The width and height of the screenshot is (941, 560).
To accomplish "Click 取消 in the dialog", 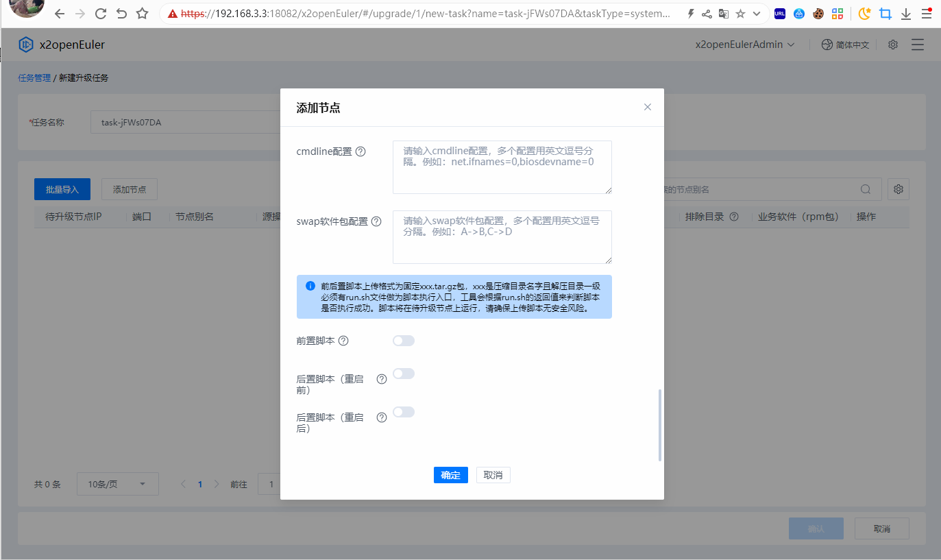I will pyautogui.click(x=493, y=475).
